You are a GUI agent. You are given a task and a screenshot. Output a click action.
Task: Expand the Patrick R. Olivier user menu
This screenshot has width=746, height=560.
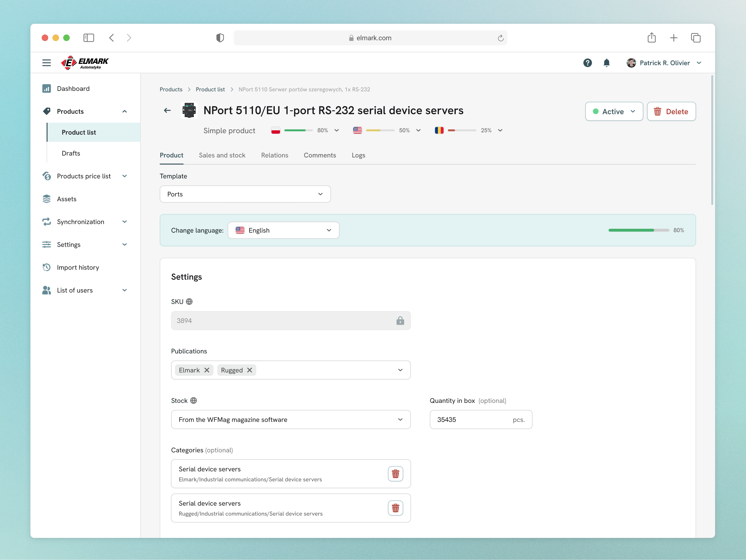699,63
